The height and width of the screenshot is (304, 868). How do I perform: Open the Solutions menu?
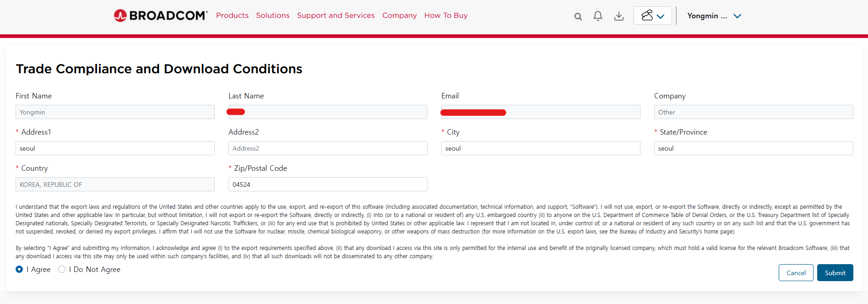[273, 16]
